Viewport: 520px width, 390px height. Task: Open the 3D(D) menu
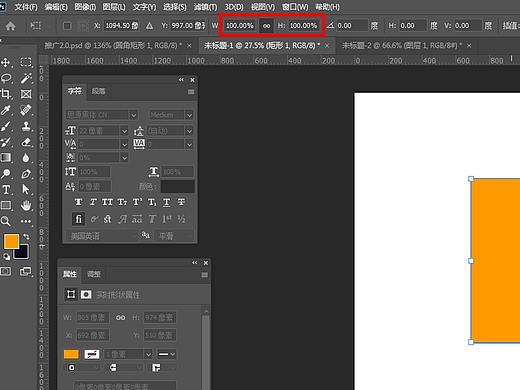234,7
